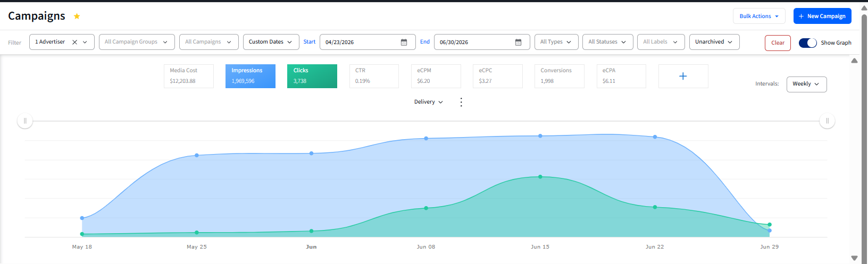Expand the All Types dropdown
Viewport: 868px width, 264px height.
[556, 42]
